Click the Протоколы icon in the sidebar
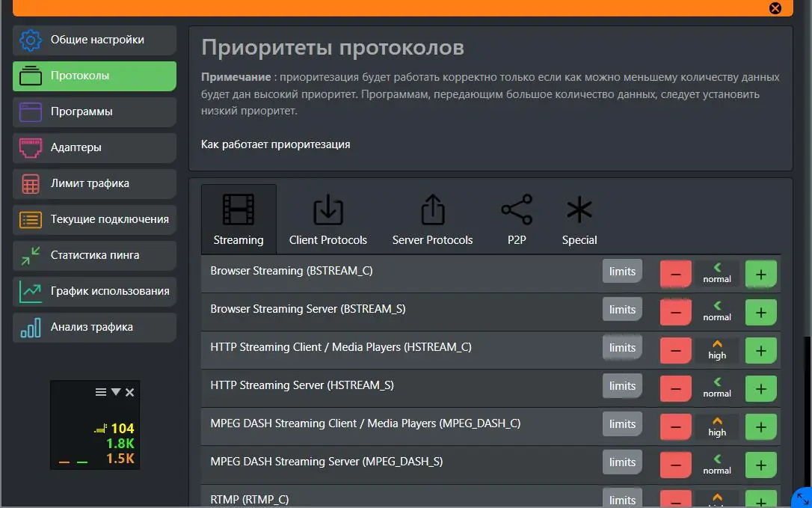Viewport: 812px width, 508px height. (x=30, y=76)
